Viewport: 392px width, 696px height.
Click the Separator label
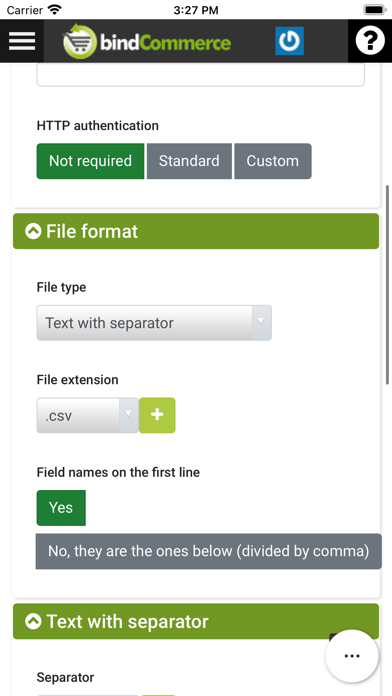(x=65, y=677)
